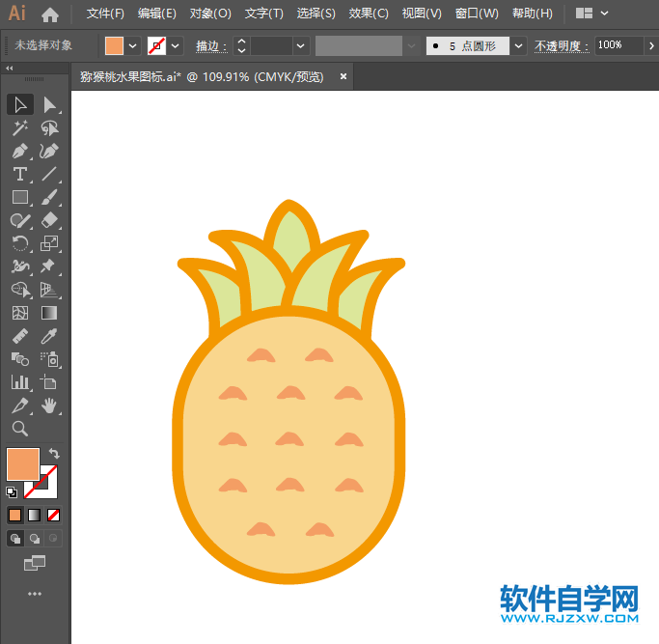Enable Draw Behind mode

pyautogui.click(x=35, y=539)
